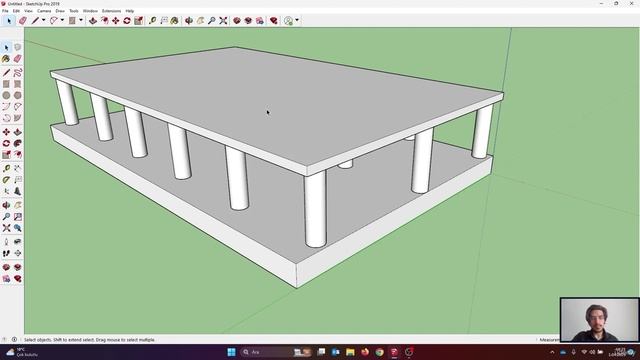Select the Make Component tool
This screenshot has width=640, height=360.
pyautogui.click(x=18, y=48)
